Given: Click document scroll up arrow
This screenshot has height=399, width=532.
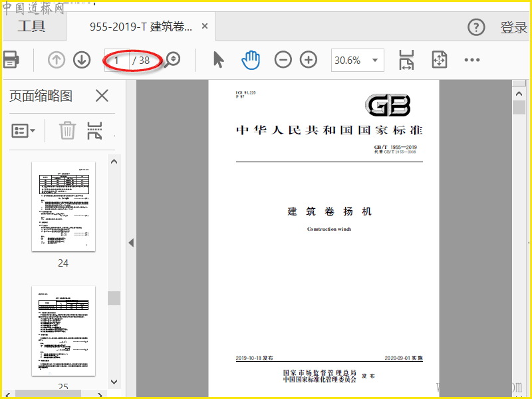Looking at the screenshot, I should coord(519,93).
